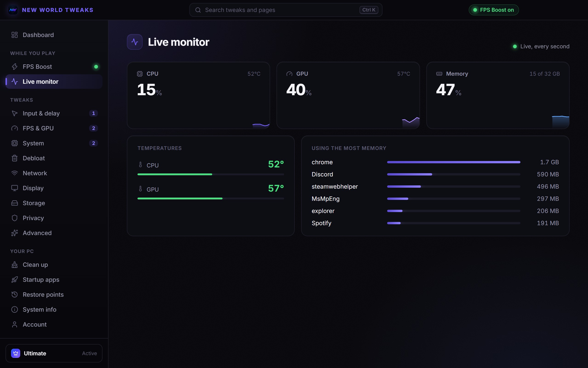Open the Clean up page

coord(54,264)
